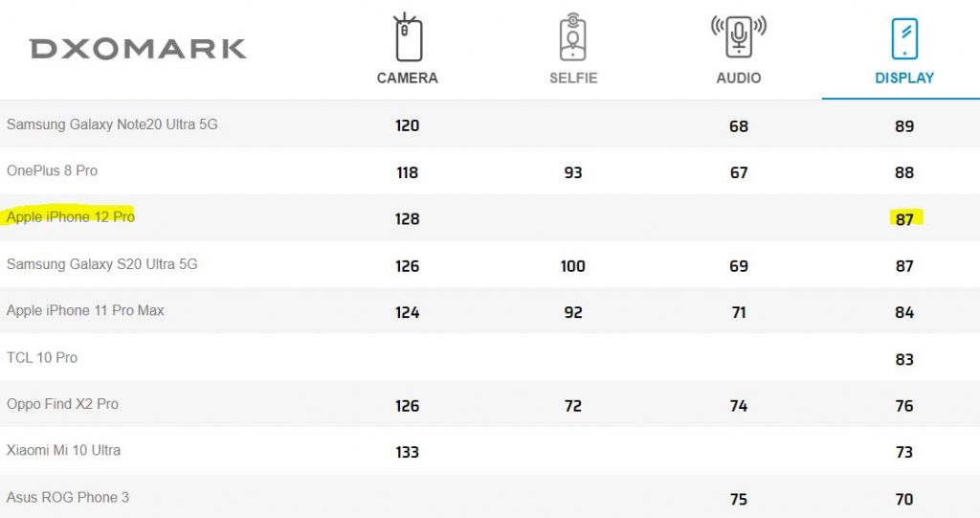The image size is (980, 518).
Task: Open the TCL 10 Pro entry
Action: (x=42, y=357)
